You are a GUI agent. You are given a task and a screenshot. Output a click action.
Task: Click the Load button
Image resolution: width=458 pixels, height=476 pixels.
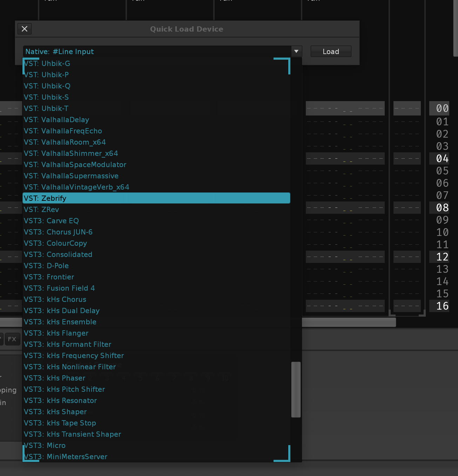(x=331, y=52)
